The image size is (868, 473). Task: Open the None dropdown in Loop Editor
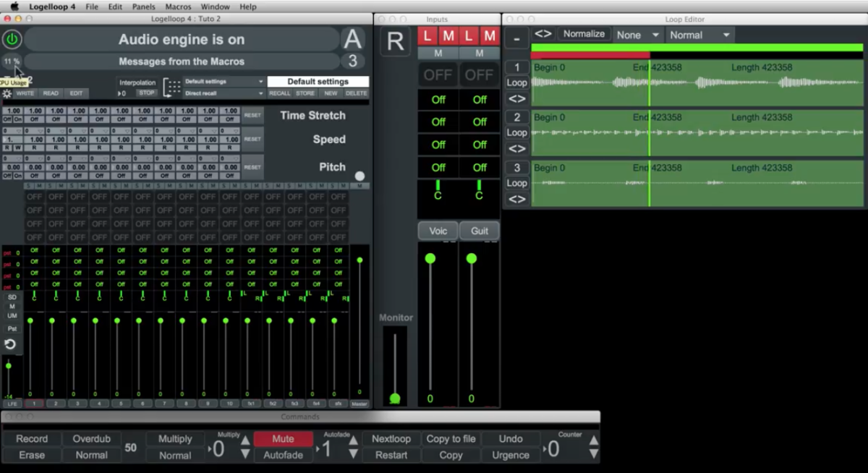[x=637, y=35]
